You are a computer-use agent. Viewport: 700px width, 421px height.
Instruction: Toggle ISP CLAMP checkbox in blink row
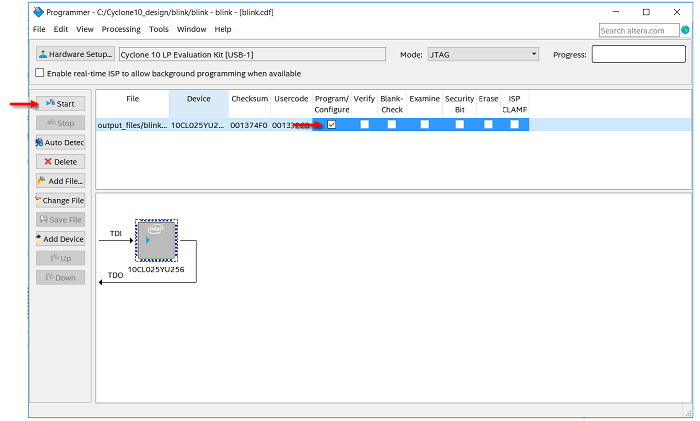514,125
